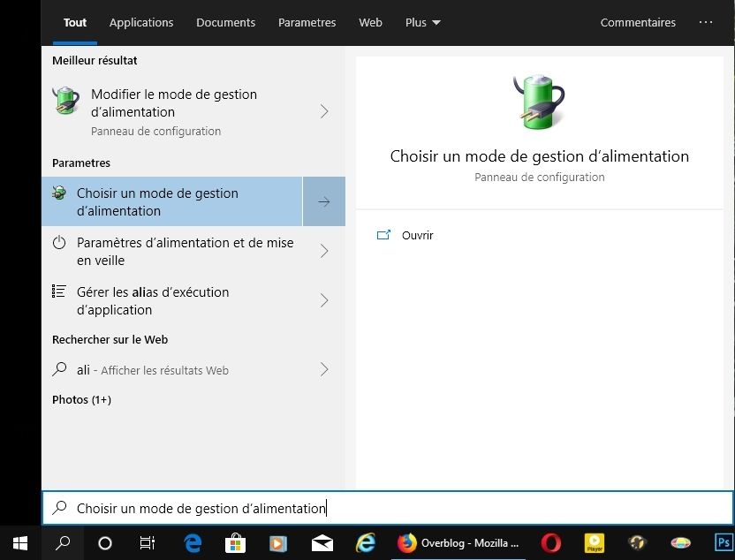735x560 pixels.
Task: Launch Microsoft Edge from the taskbar
Action: (193, 543)
